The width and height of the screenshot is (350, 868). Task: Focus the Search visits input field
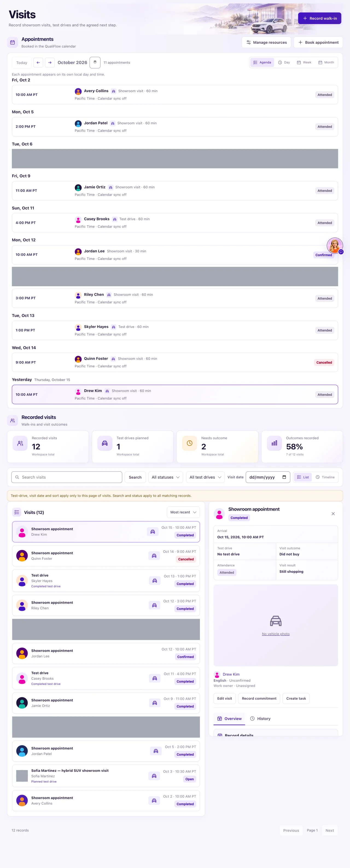[x=67, y=477]
